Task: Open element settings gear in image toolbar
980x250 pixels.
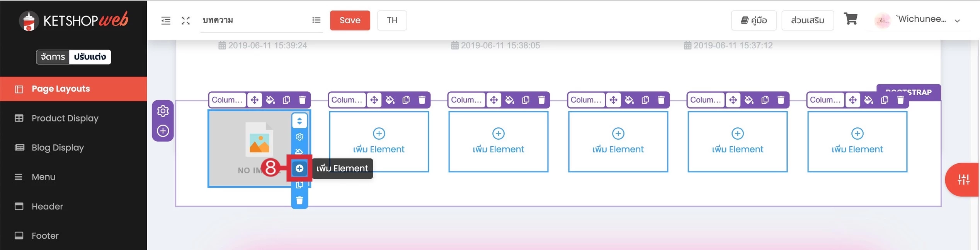Action: tap(299, 137)
